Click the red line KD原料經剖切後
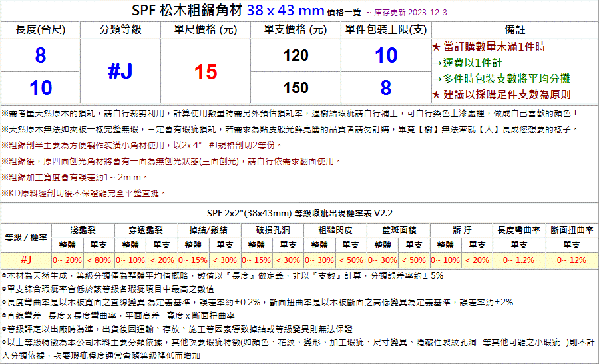The image size is (599, 364). pos(84,193)
